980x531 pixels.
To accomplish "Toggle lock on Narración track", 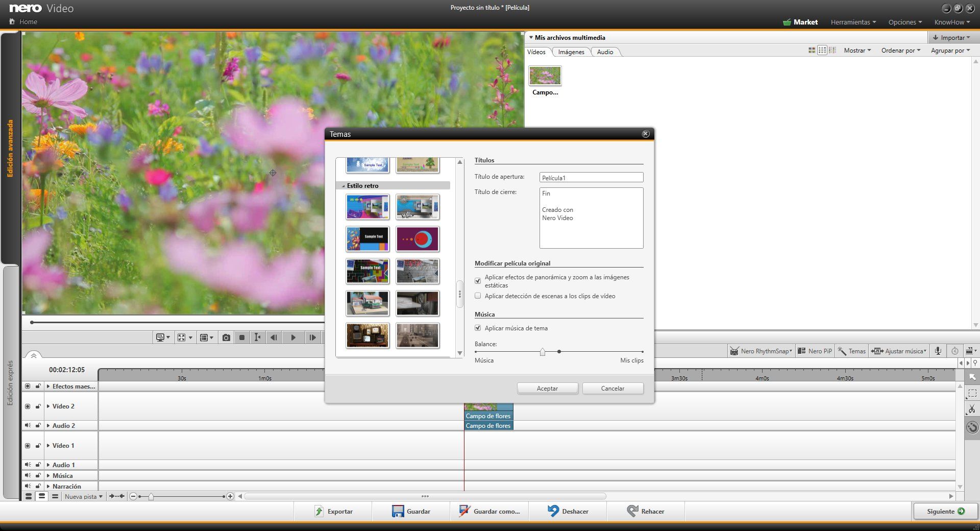I will 38,486.
